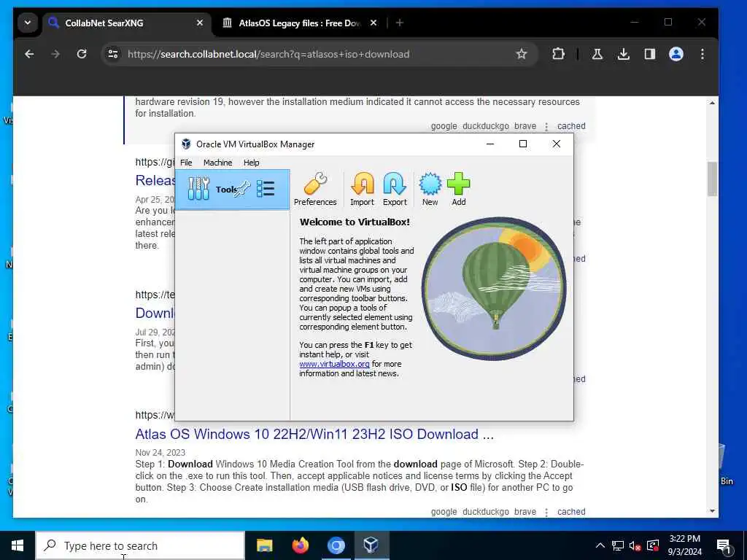Switch to CollabNet SearXNG tab

127,23
